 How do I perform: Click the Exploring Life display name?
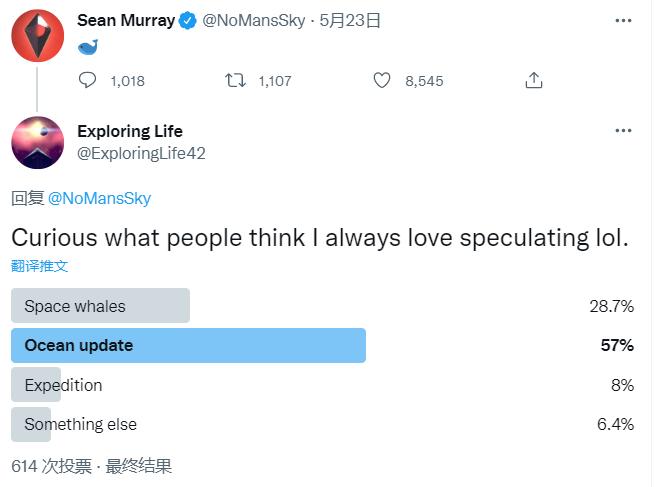pyautogui.click(x=130, y=131)
